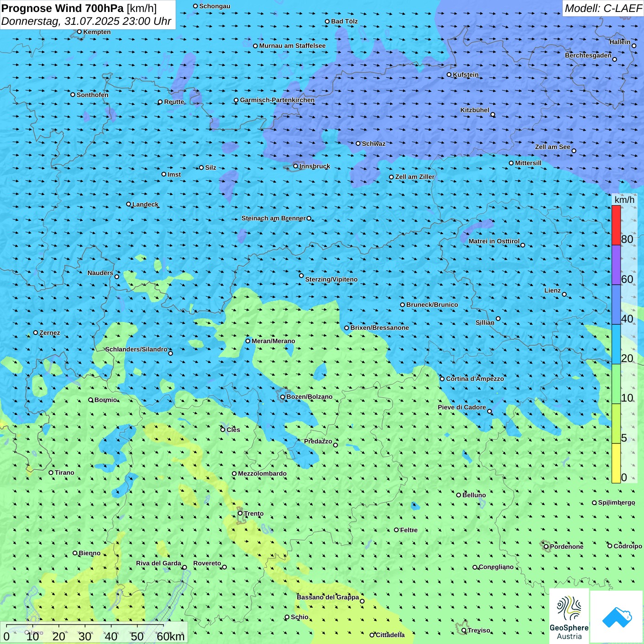Click the 'Cles' label
The image size is (644, 644).
coord(233,430)
